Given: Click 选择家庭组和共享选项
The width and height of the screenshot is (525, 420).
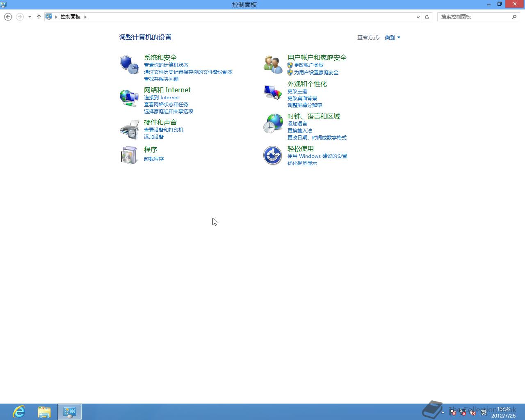Looking at the screenshot, I should [169, 111].
